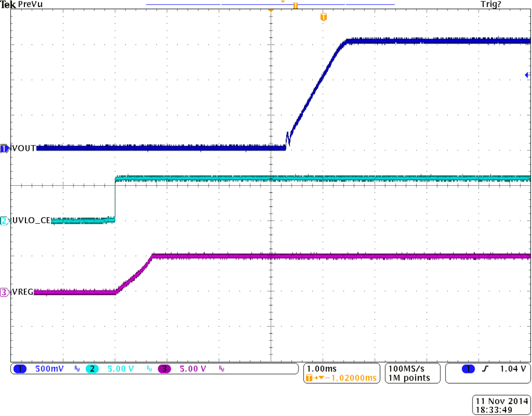
Task: Click the channel 1 VOUT ground marker
Action: click(x=4, y=148)
